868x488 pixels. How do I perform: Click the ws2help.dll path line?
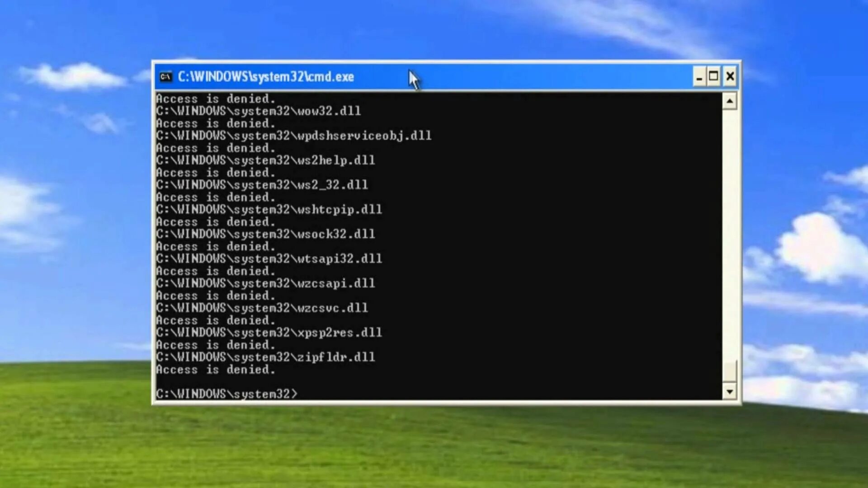click(265, 160)
